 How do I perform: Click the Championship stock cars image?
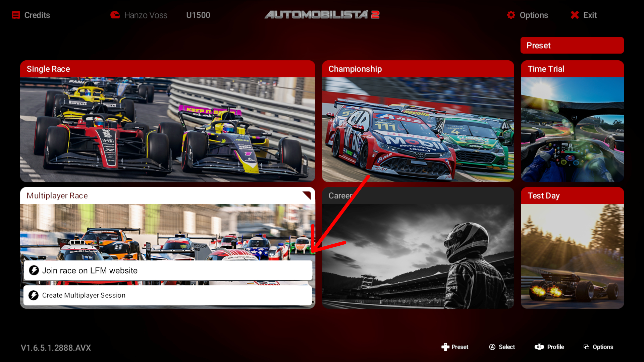(x=418, y=130)
